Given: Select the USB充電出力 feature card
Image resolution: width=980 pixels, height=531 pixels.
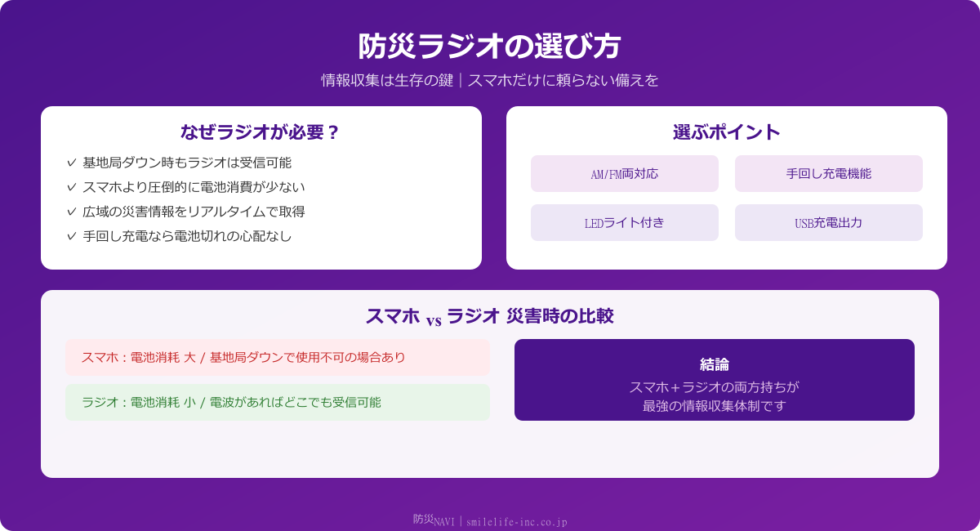Looking at the screenshot, I should pos(828,222).
